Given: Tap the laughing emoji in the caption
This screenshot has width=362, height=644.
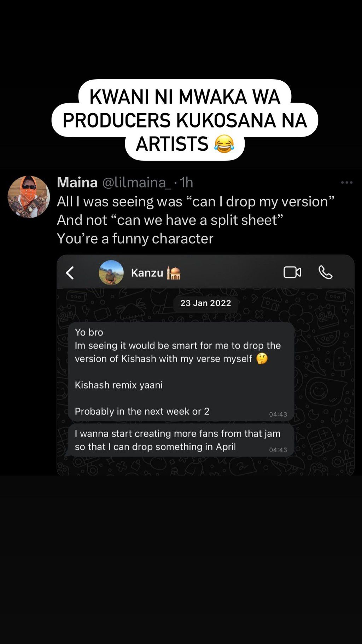Looking at the screenshot, I should [x=224, y=144].
